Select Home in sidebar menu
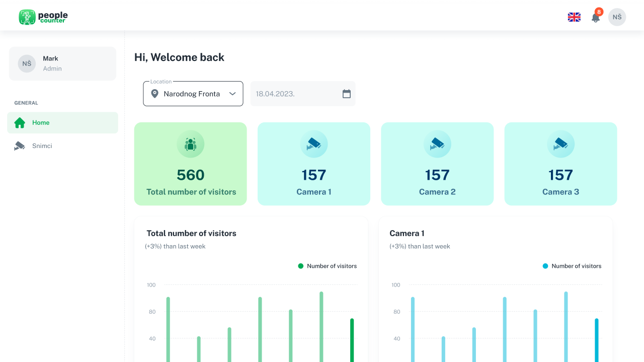Viewport: 644px width, 362px height. [62, 123]
